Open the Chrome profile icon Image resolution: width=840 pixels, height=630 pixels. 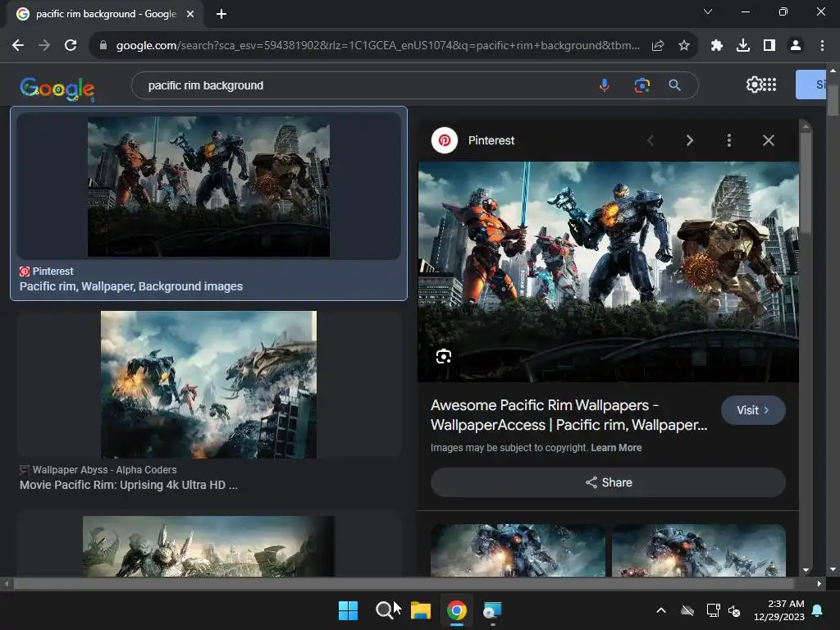[796, 46]
